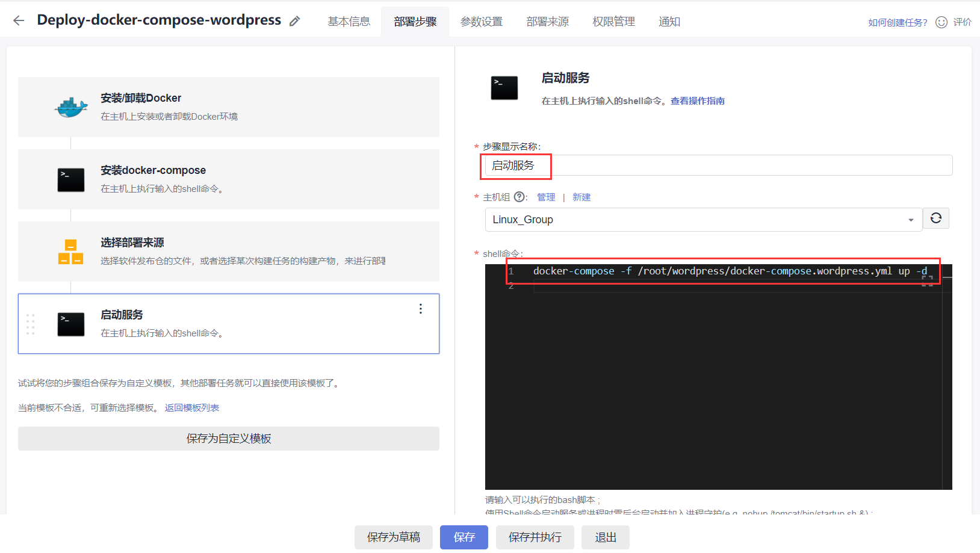This screenshot has height=553, width=980.
Task: Open the three-dot menu on 启动服务 step
Action: [x=420, y=309]
